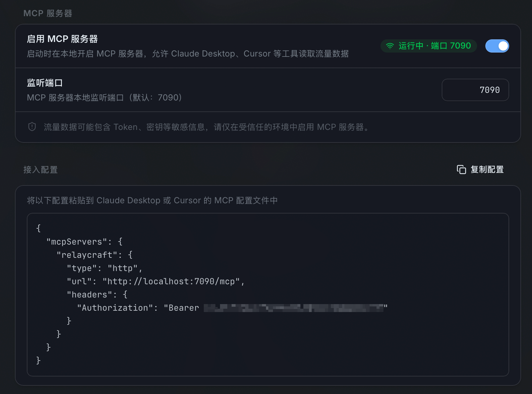Image resolution: width=532 pixels, height=394 pixels.
Task: Click the 接入配置 section label
Action: coord(40,170)
